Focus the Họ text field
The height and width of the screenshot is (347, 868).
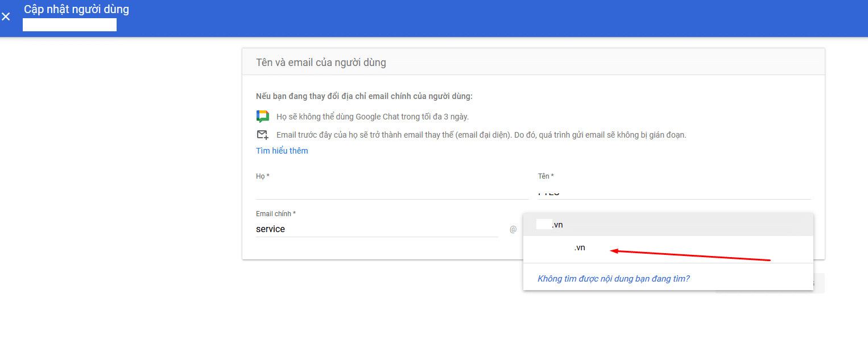click(x=392, y=192)
